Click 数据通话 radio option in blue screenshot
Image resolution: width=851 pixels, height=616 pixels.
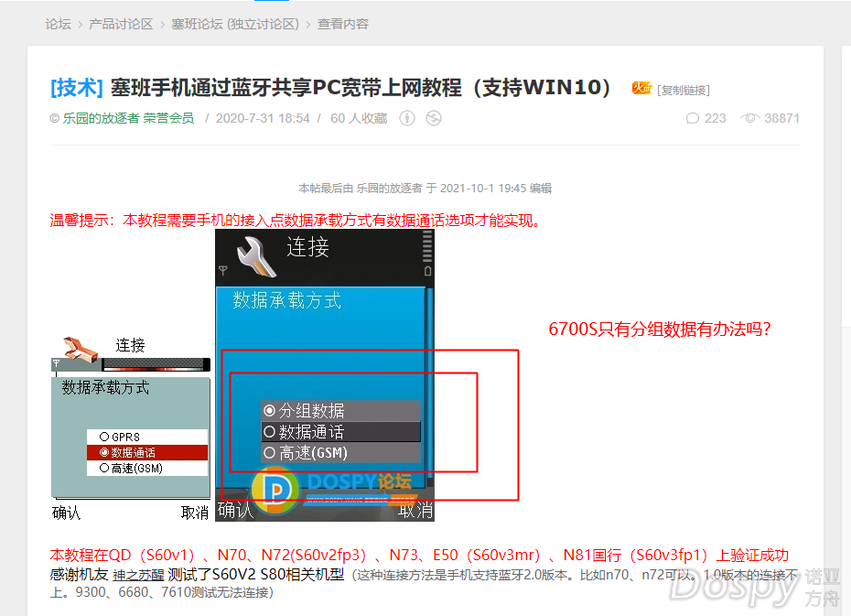[340, 432]
